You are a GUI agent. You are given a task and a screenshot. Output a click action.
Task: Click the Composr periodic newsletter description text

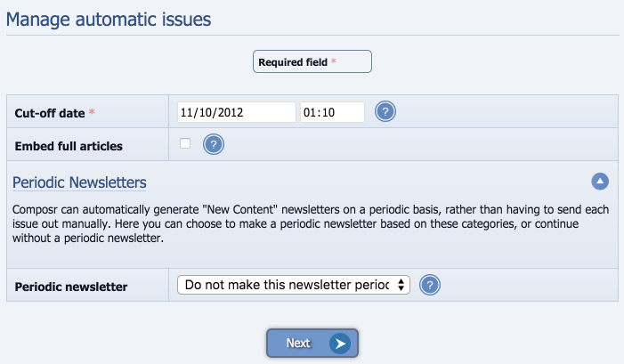[x=311, y=223]
